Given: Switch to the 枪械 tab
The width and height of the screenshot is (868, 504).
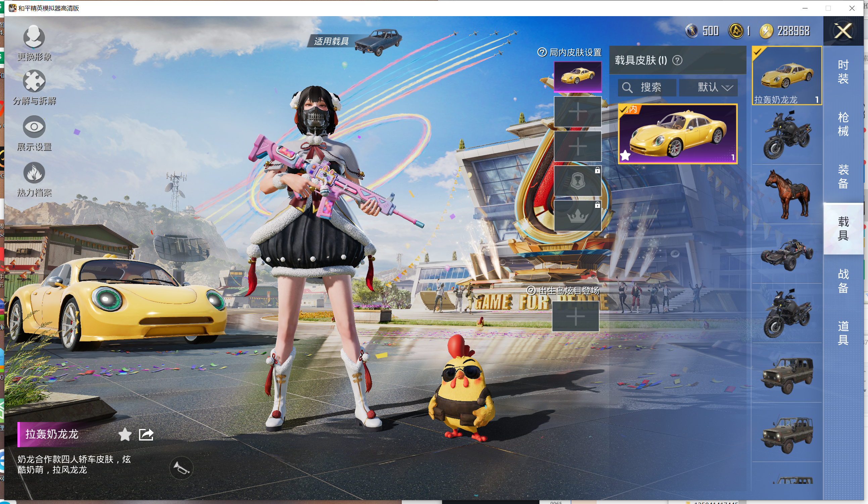Looking at the screenshot, I should pos(843,124).
